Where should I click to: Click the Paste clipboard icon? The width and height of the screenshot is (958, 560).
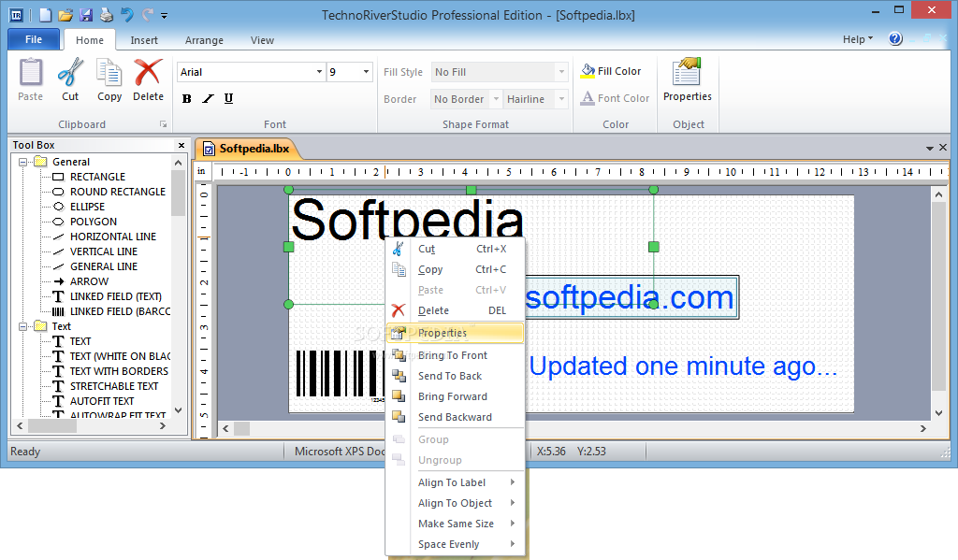click(31, 73)
